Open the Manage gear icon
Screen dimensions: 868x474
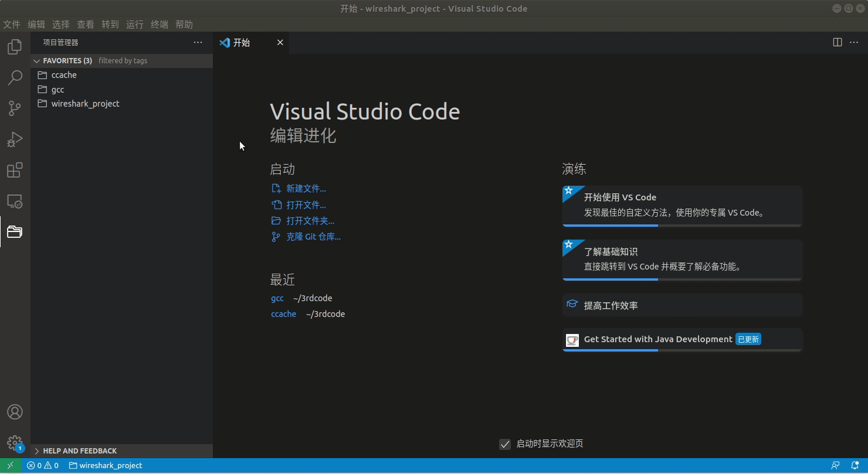point(15,442)
